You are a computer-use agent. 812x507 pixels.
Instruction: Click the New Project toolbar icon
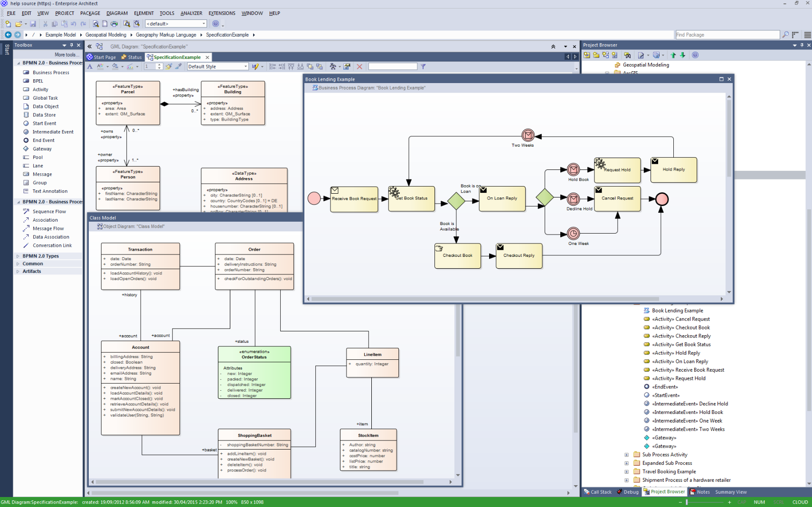(x=8, y=24)
